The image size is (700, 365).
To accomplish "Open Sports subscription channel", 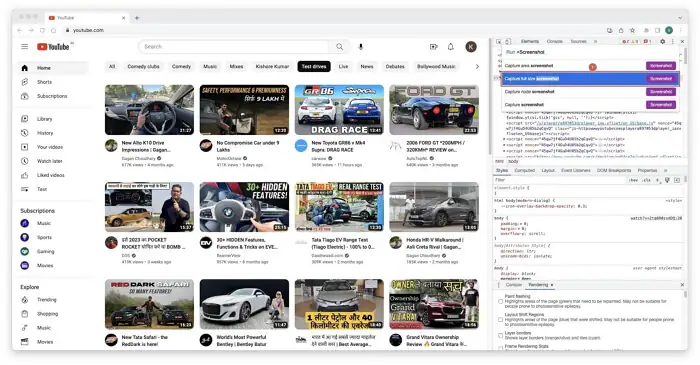I will pos(54,237).
